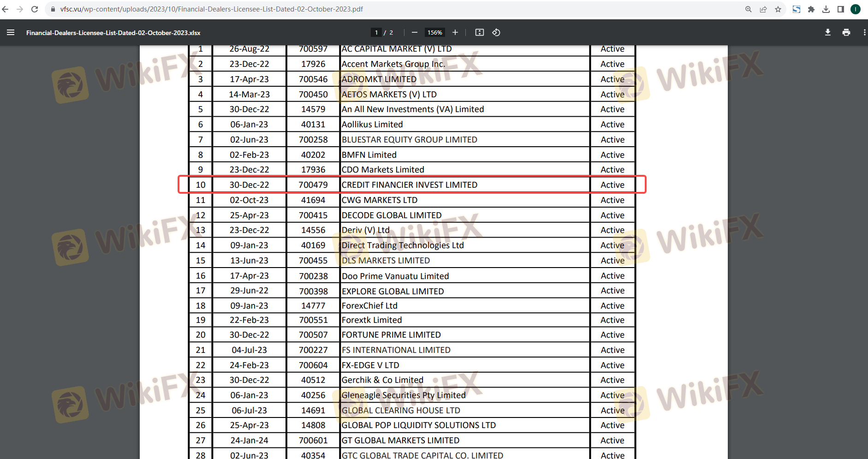Toggle the browser side panel
The image size is (868, 459).
(x=841, y=9)
